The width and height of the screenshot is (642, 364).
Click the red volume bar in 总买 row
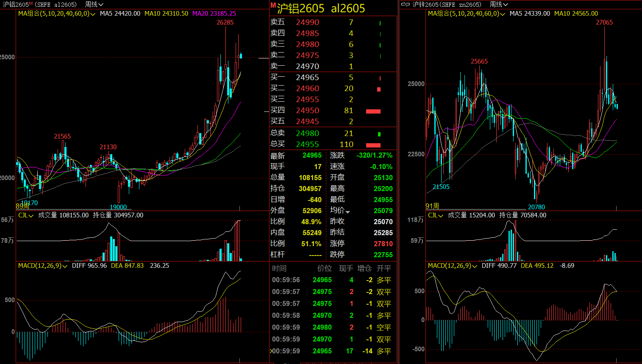373,145
